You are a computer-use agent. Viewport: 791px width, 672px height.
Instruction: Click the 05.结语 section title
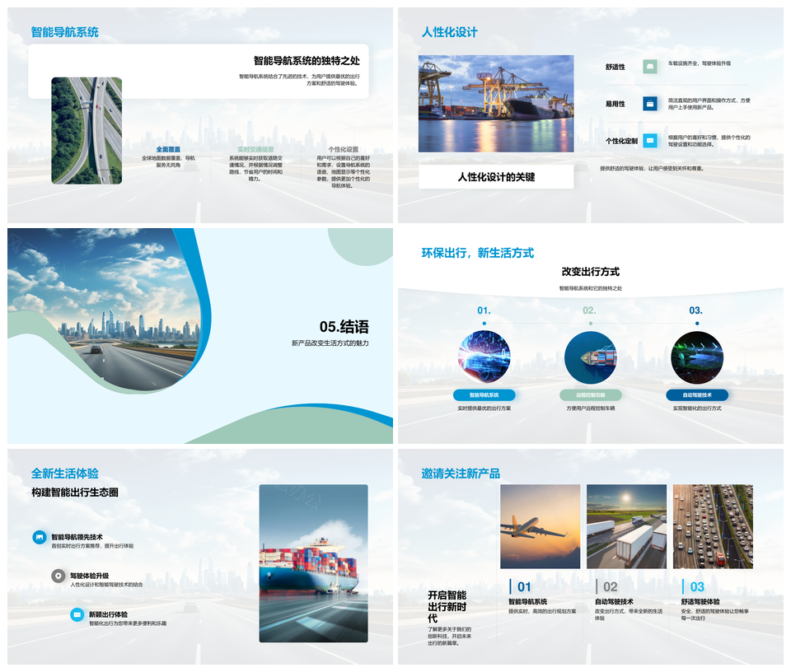344,327
